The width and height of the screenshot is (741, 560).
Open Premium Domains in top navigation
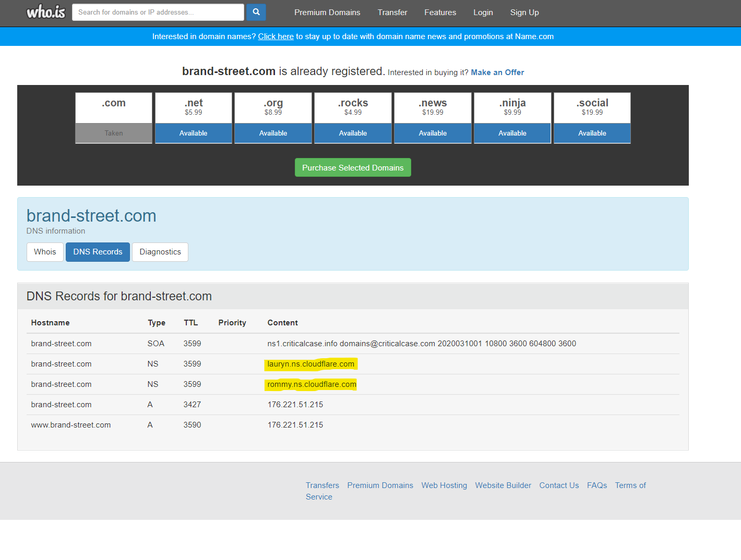point(327,13)
